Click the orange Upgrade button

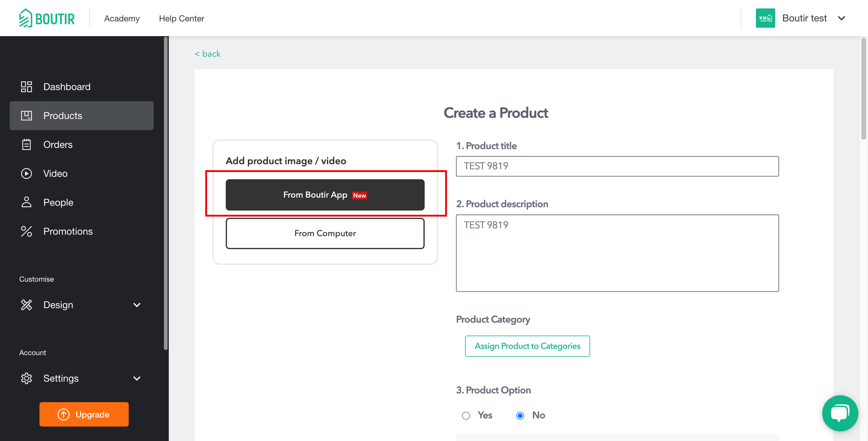[84, 414]
